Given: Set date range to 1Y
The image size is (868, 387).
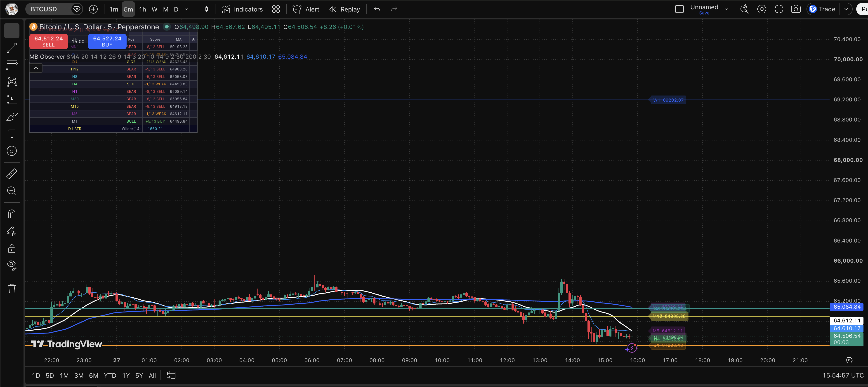Looking at the screenshot, I should click(x=126, y=375).
